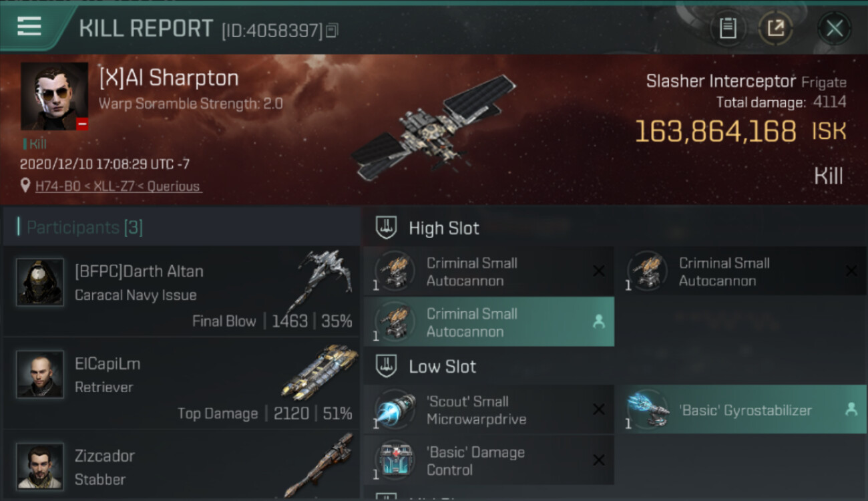Select 'Basic' Gyrostabilizer module
Screen dimensions: 868x501
(x=742, y=409)
